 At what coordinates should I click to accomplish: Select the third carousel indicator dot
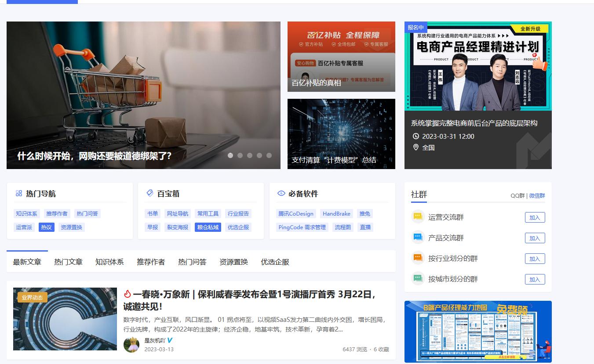pyautogui.click(x=250, y=155)
